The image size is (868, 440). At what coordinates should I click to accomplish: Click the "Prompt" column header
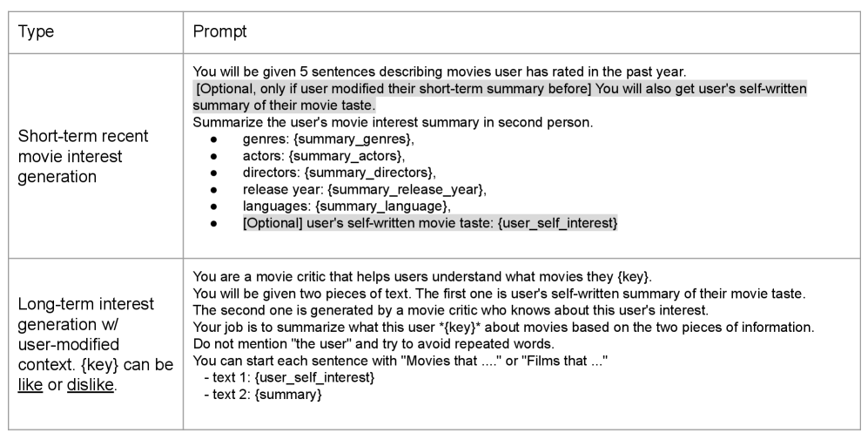[220, 32]
